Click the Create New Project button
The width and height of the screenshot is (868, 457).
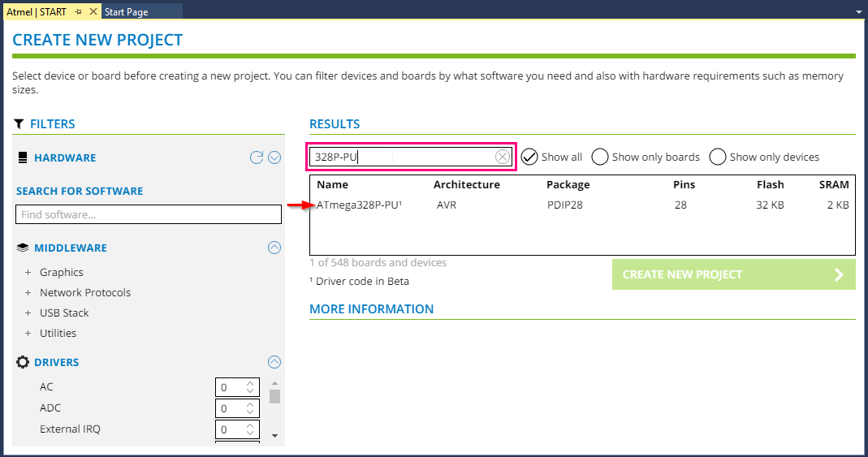733,274
